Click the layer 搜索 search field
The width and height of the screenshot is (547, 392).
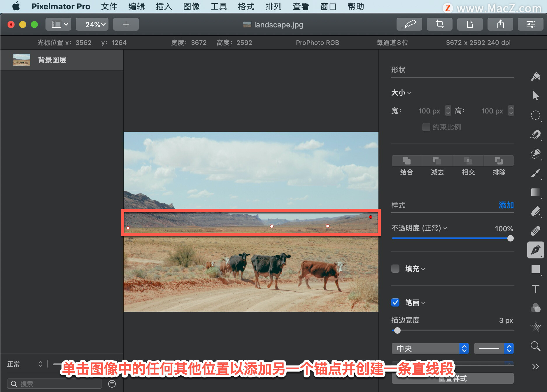pos(55,384)
